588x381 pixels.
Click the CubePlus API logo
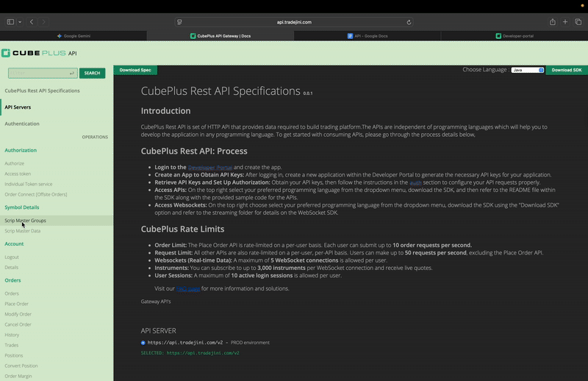[39, 53]
